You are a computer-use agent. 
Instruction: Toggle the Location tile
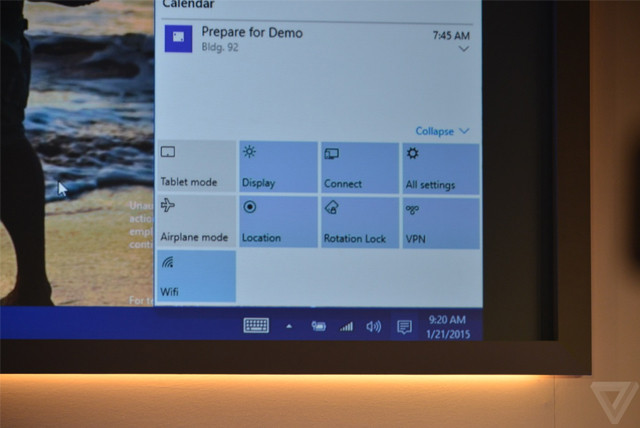(x=277, y=222)
